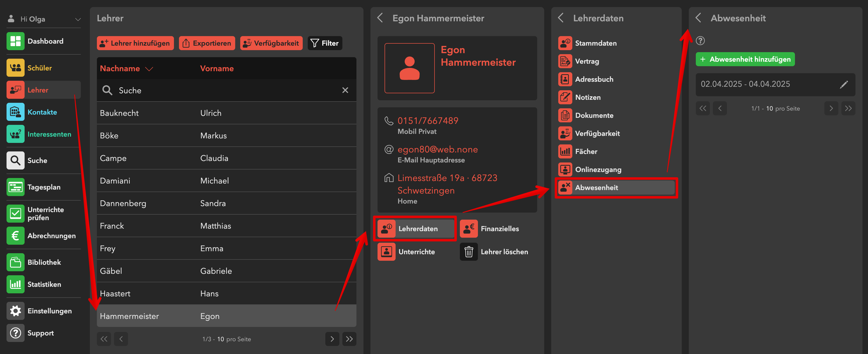Open the Fächer icon in Lehrerdaten

coord(565,151)
